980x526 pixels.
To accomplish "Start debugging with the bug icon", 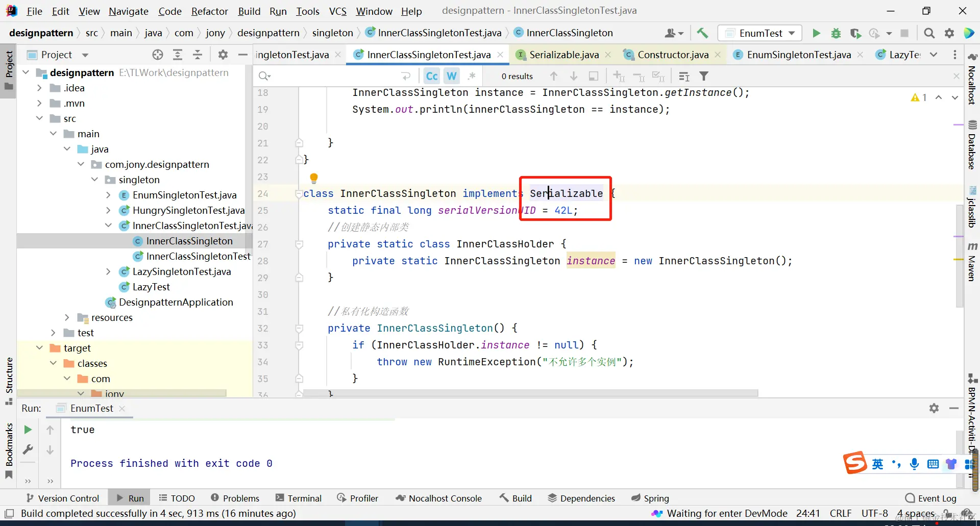I will point(836,33).
